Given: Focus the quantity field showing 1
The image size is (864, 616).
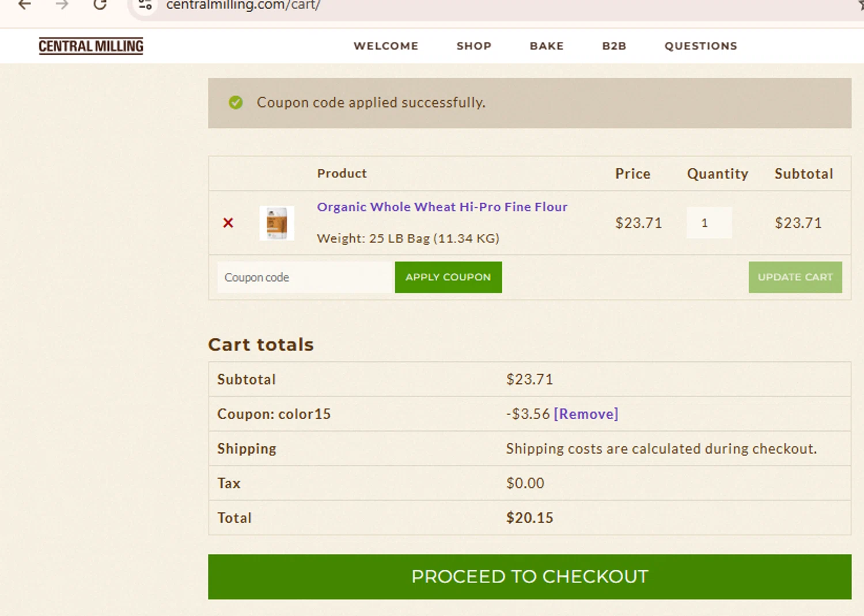Looking at the screenshot, I should (709, 223).
